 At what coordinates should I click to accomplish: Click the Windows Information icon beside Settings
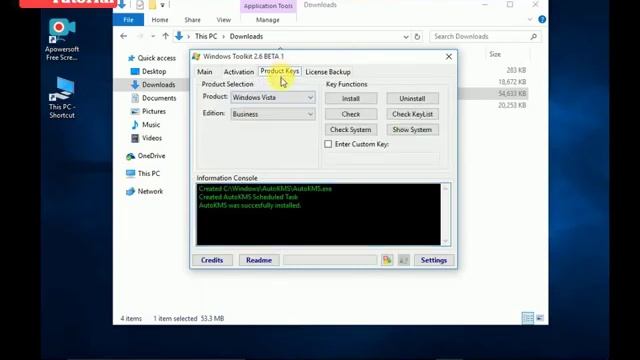(x=404, y=260)
